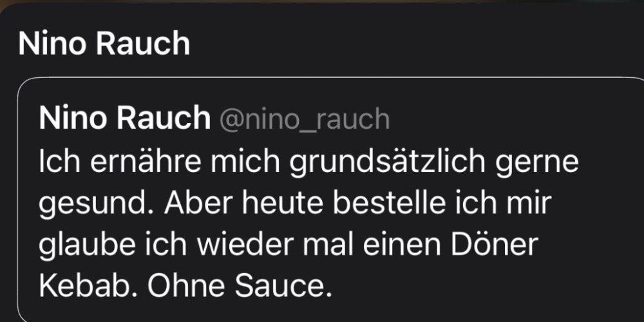Click the line 'glaube ich wieder mal einen'
644x322 pixels.
coord(289,245)
